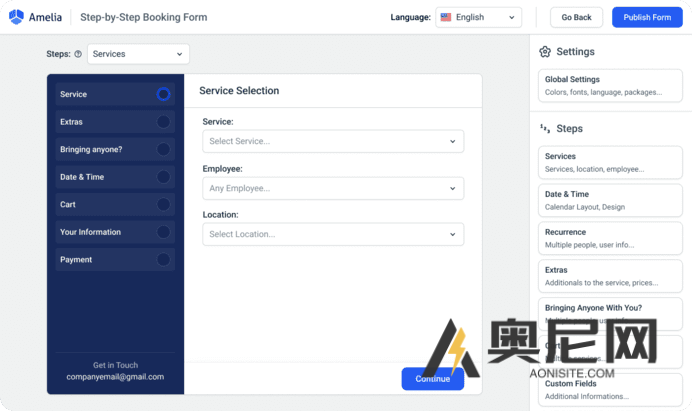Click the Steps heading in right panel
The height and width of the screenshot is (411, 692).
click(569, 128)
